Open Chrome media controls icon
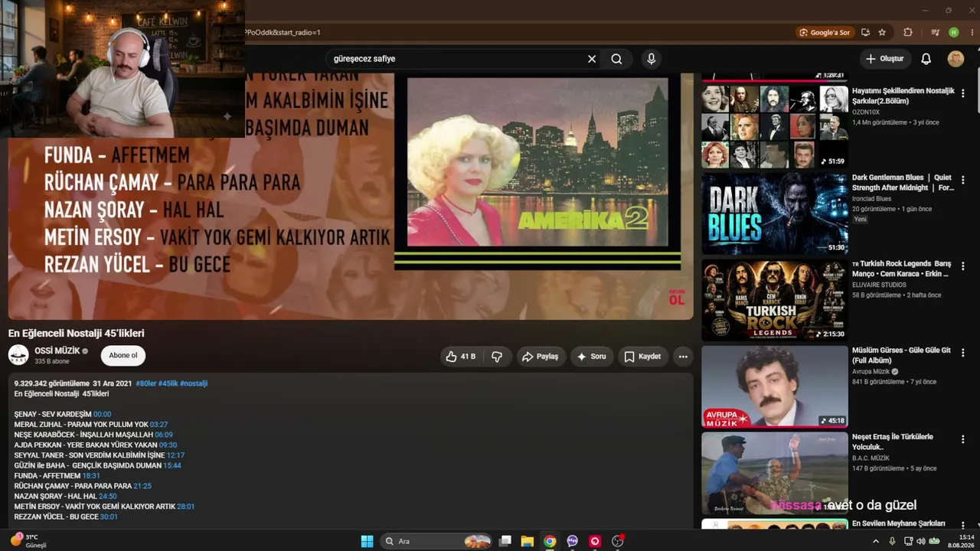Image resolution: width=980 pixels, height=551 pixels. coord(935,32)
